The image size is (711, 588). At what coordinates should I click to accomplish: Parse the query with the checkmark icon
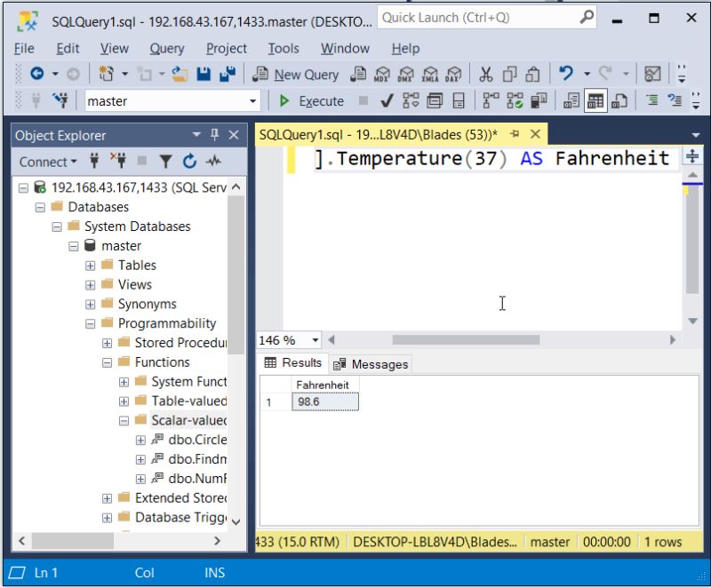pos(387,100)
